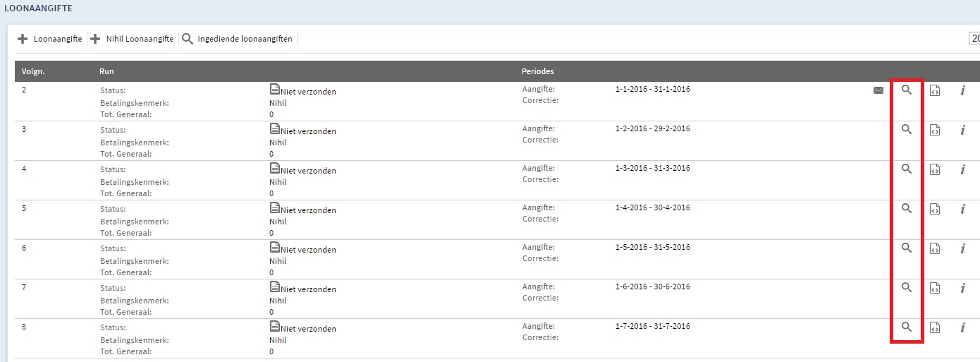View the XML file icon for run 3
Image resolution: width=980 pixels, height=362 pixels.
pos(935,130)
